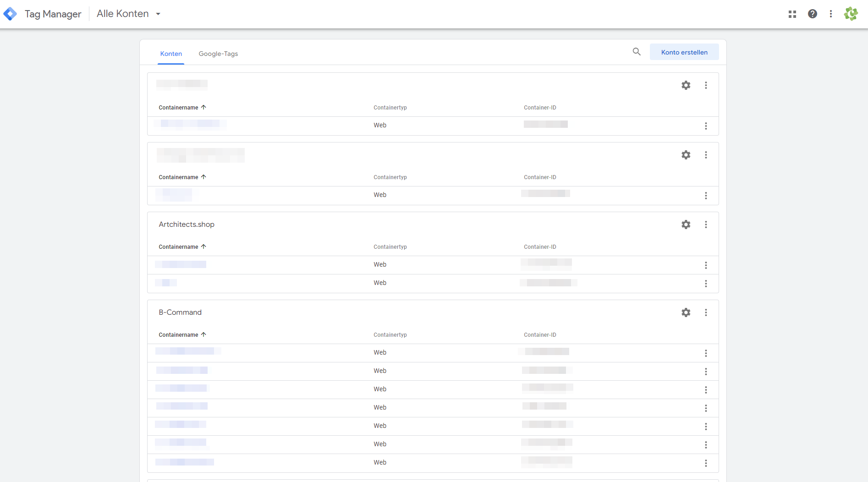The width and height of the screenshot is (868, 482).
Task: Click Container-ID header in Artchitects.shop table
Action: [x=540, y=247]
